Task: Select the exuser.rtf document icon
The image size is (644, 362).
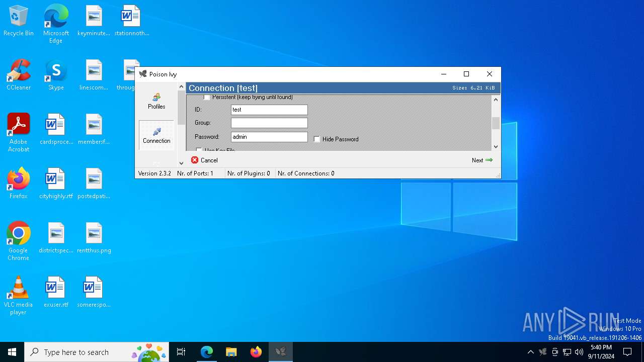Action: point(56,292)
